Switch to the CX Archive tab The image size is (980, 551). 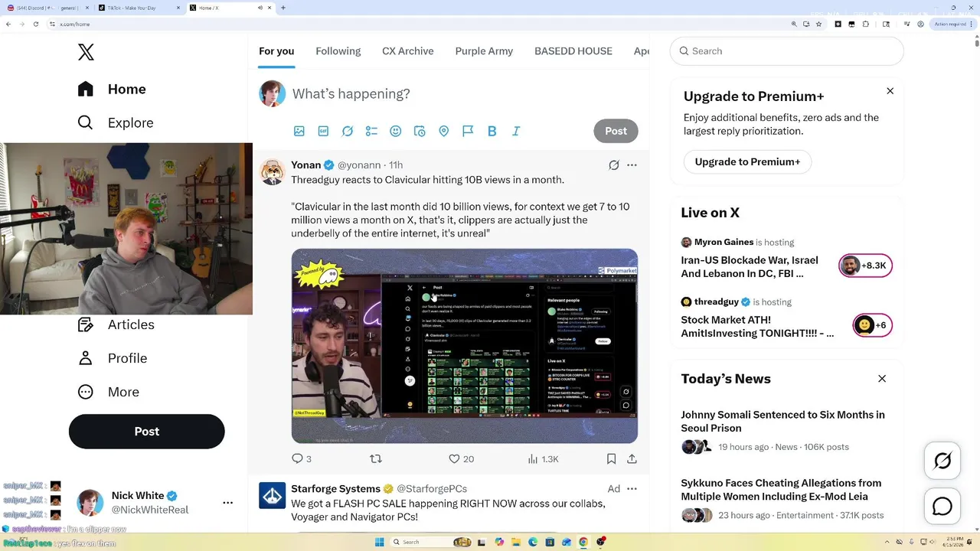coord(408,51)
